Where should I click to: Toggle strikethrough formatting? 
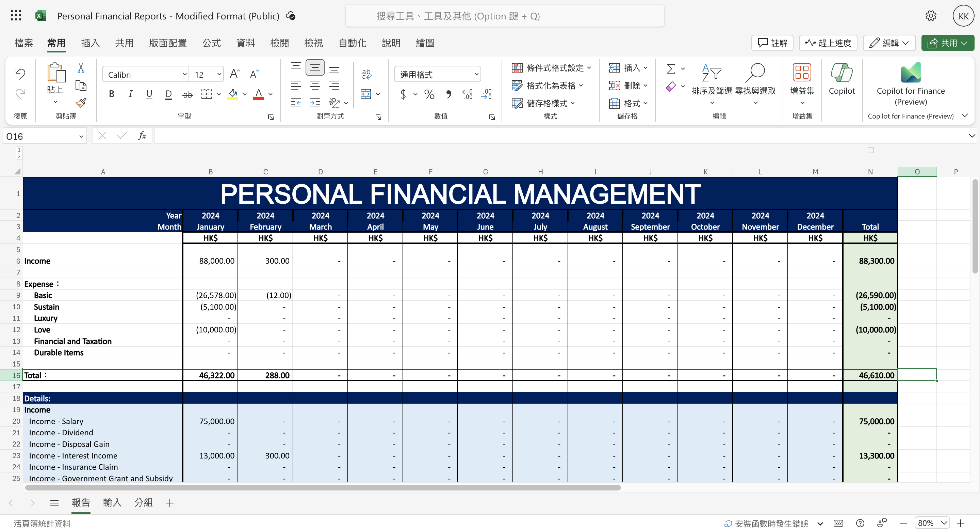coord(187,94)
